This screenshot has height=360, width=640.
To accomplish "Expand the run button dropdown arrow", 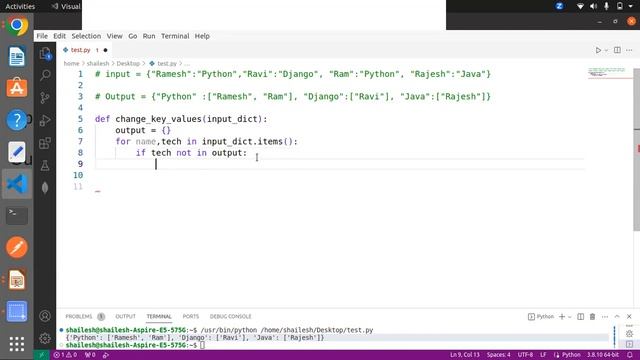I will (606, 50).
